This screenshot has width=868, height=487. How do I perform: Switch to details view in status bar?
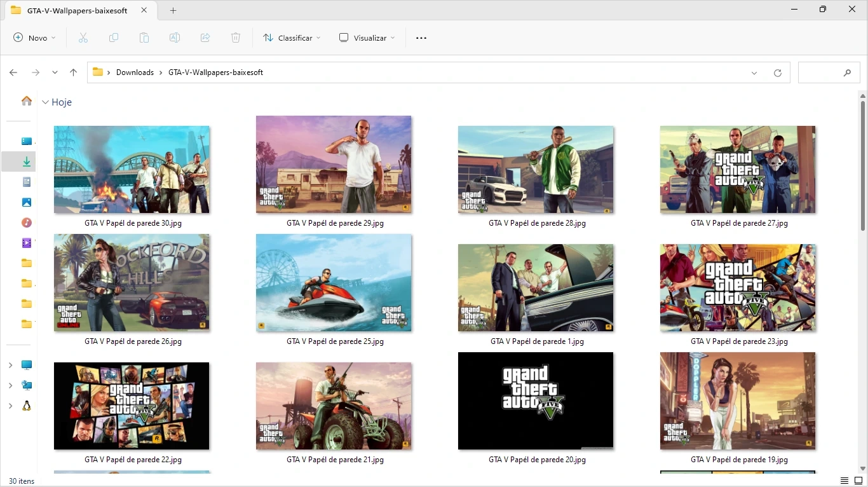844,481
